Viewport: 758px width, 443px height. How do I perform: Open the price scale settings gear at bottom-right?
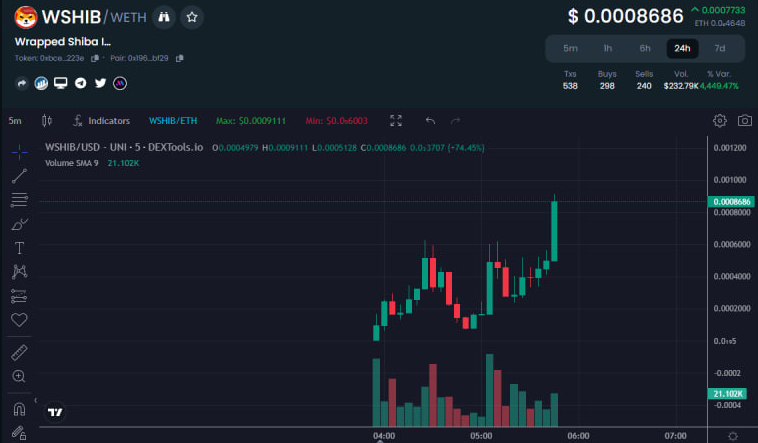point(733,436)
